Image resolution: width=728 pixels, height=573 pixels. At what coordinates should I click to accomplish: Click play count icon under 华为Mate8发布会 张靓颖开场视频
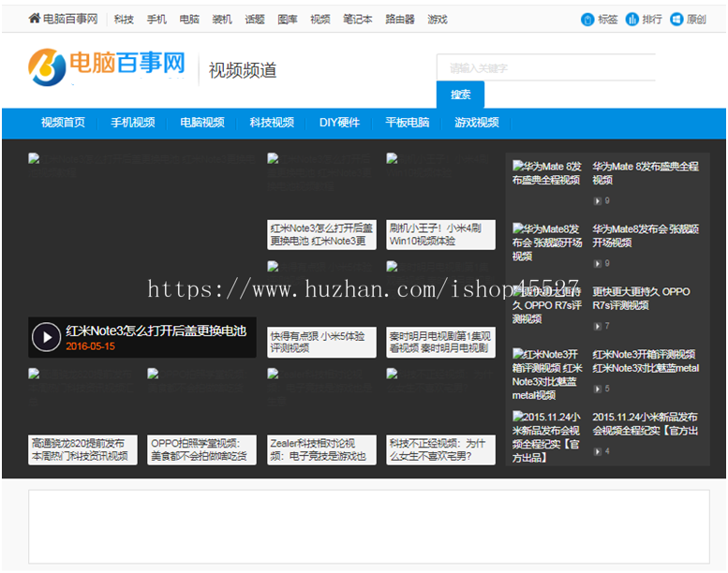(x=598, y=263)
